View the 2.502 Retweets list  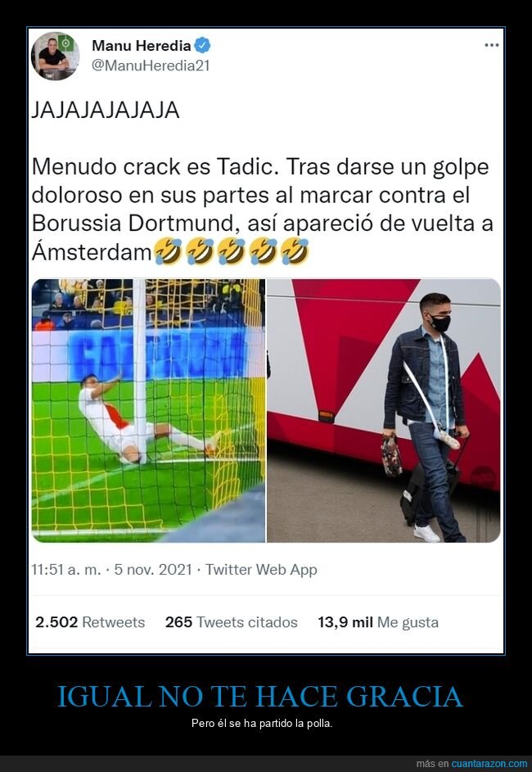point(90,622)
